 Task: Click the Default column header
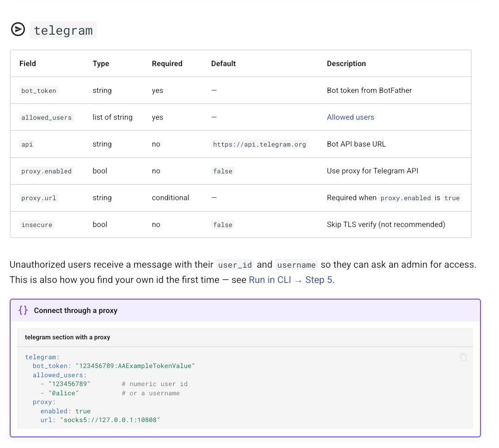224,64
